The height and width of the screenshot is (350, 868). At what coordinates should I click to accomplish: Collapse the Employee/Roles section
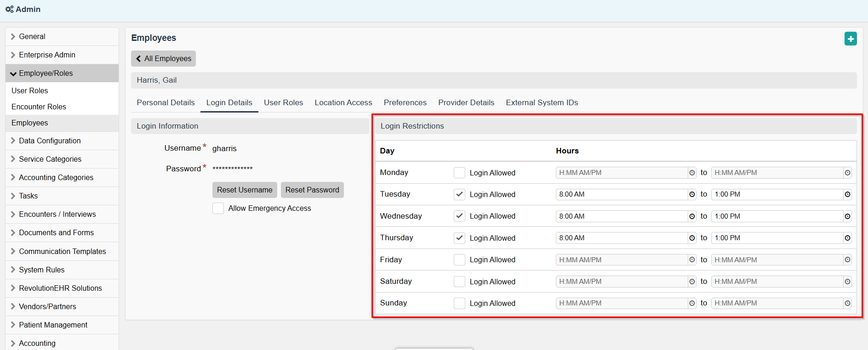[x=46, y=73]
